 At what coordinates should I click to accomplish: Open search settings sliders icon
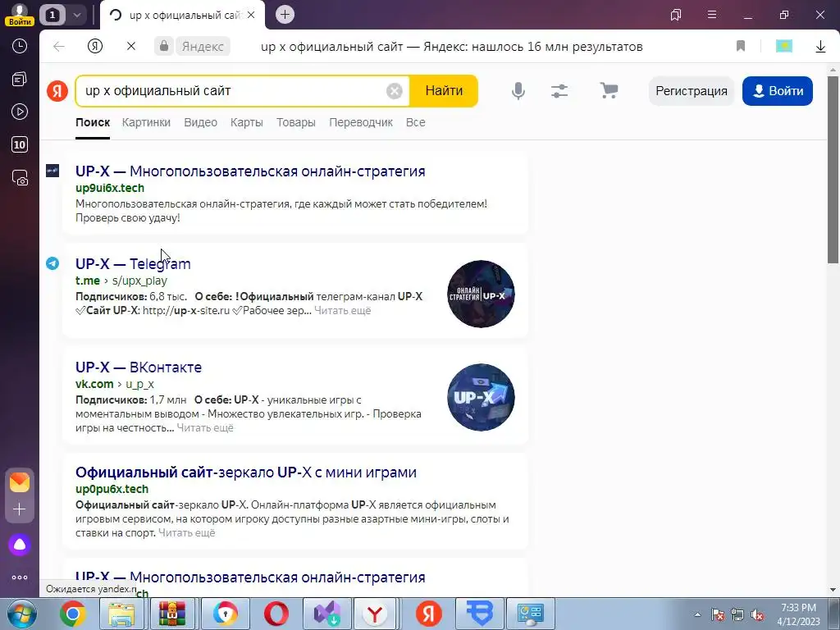[x=559, y=91]
